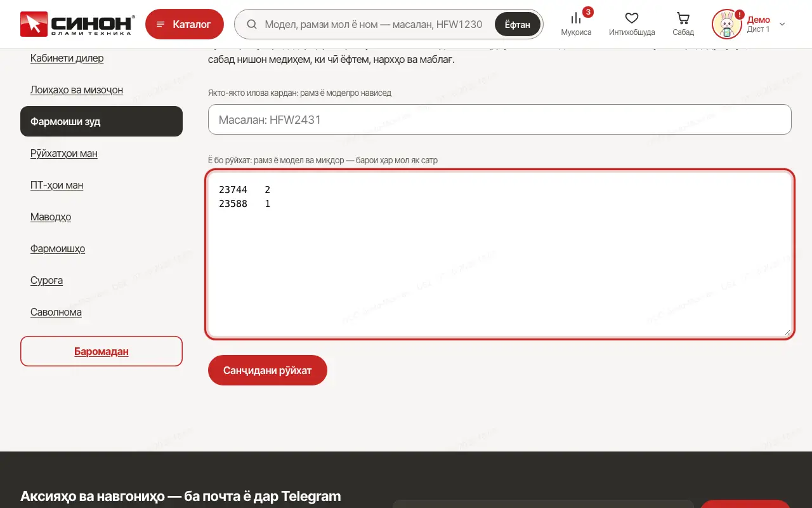Click the textarea resize handle
812x508 pixels.
point(787,332)
